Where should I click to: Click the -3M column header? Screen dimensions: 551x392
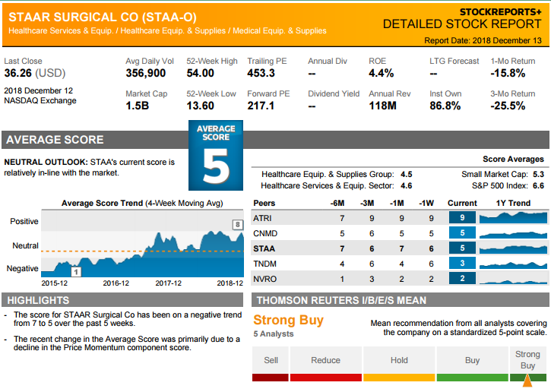point(367,203)
